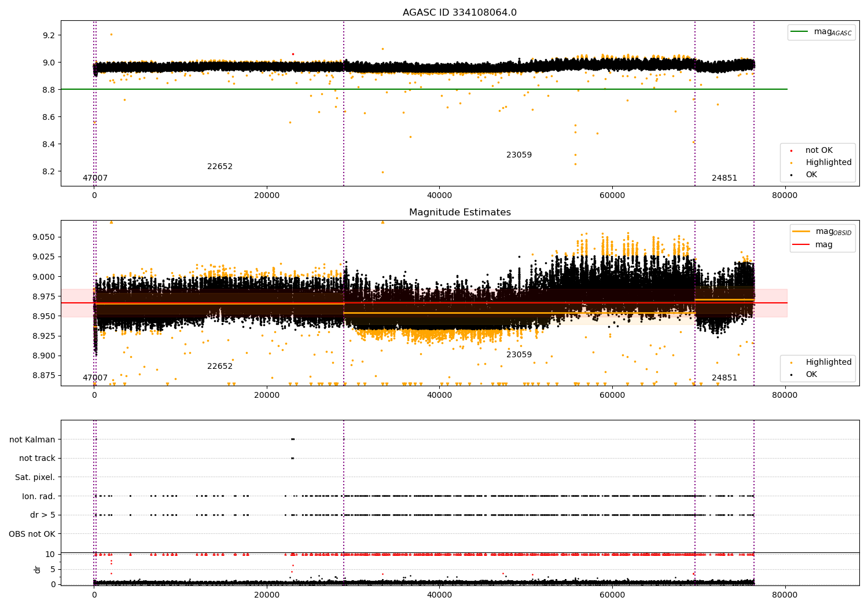Click the "dr > 5" axis label
Image resolution: width=868 pixels, height=608 pixels.
[x=43, y=515]
